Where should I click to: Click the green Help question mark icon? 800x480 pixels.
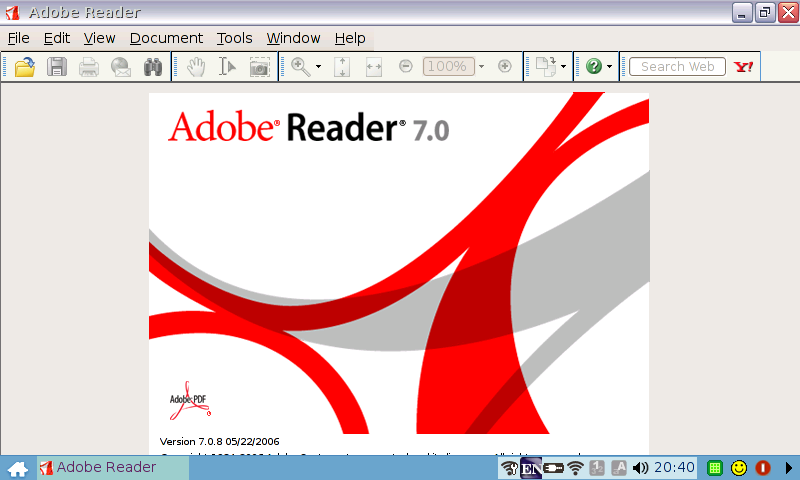pyautogui.click(x=594, y=66)
